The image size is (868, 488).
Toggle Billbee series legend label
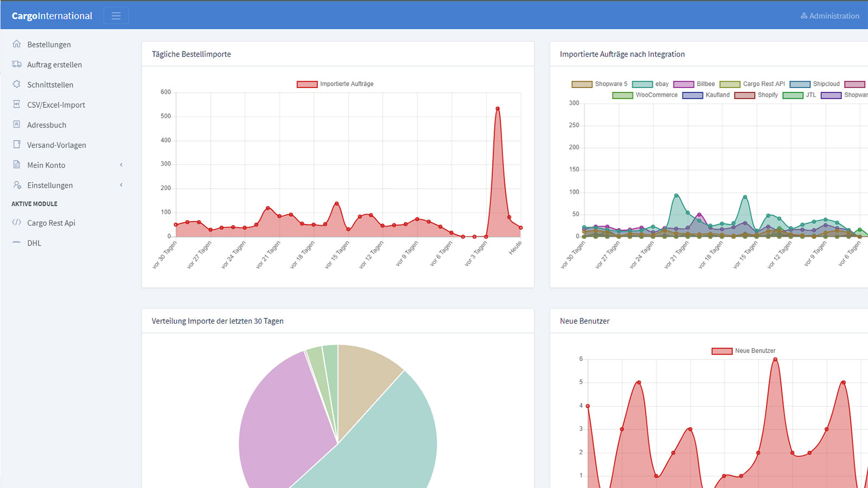point(706,84)
